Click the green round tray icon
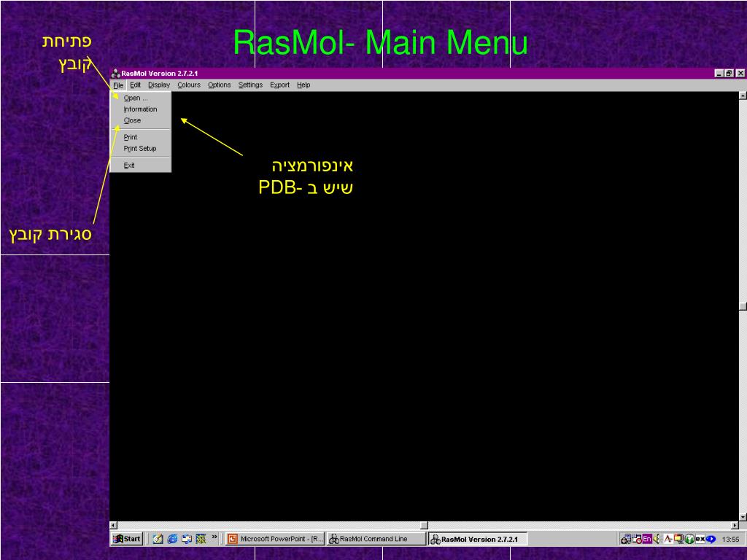This screenshot has height=560, width=747. tap(689, 539)
